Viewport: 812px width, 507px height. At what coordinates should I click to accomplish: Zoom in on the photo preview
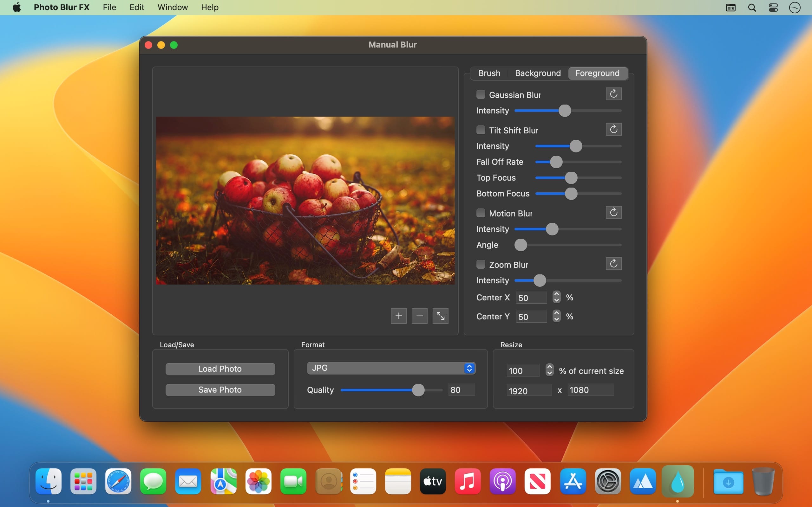[x=398, y=316]
